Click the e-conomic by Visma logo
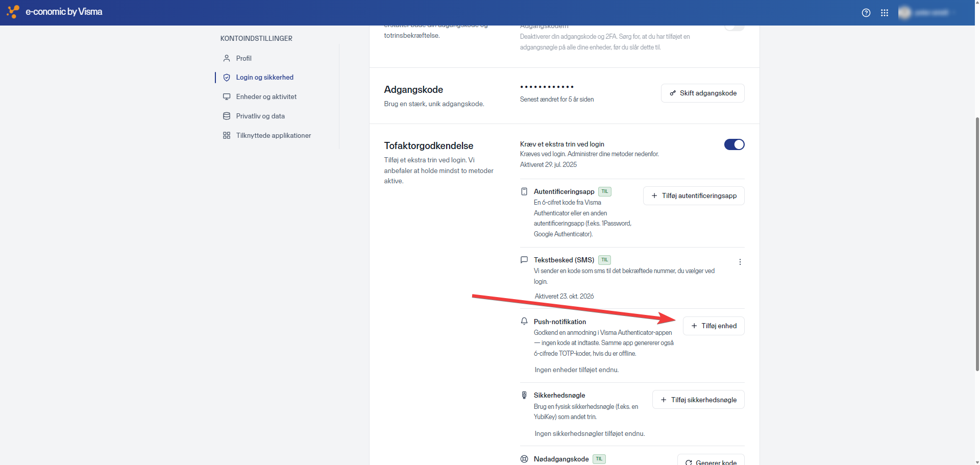Viewport: 980px width, 465px height. [x=55, y=12]
